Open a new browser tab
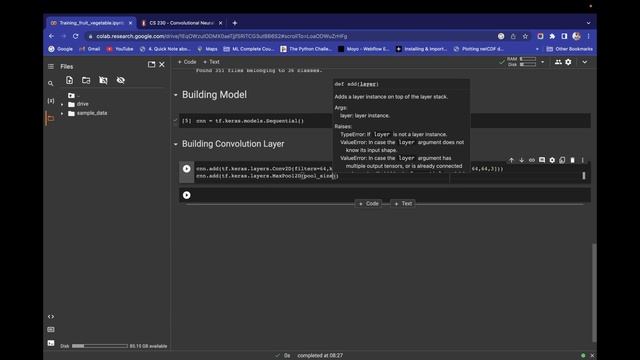The width and height of the screenshot is (640, 360). coord(235,23)
